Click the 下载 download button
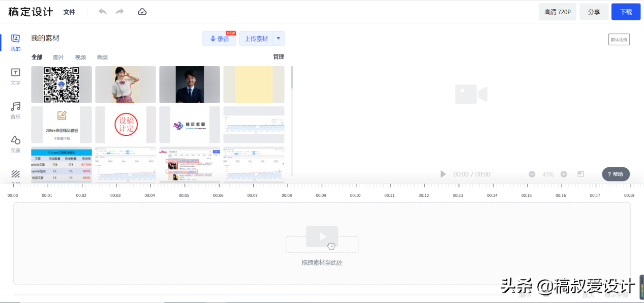The width and height of the screenshot is (644, 303). pyautogui.click(x=626, y=11)
